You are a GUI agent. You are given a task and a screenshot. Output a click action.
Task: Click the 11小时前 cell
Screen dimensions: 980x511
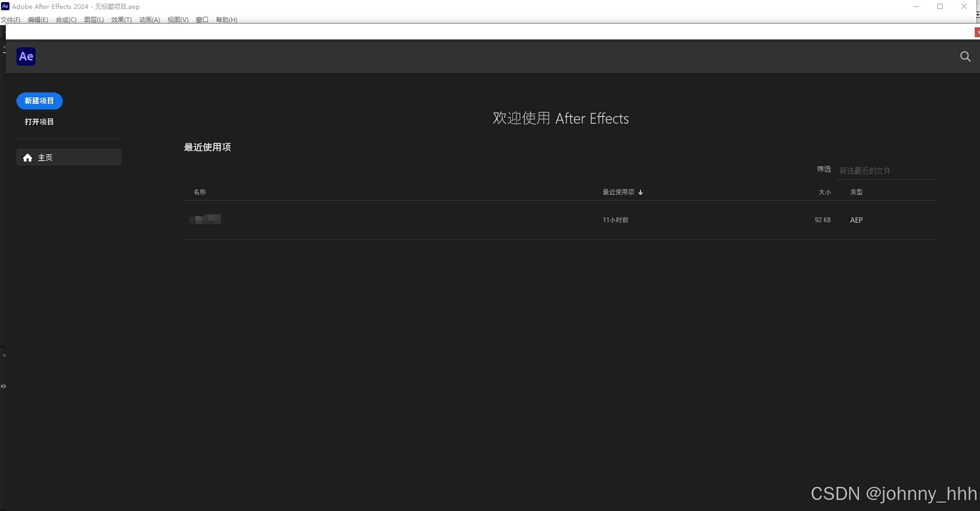coord(615,220)
